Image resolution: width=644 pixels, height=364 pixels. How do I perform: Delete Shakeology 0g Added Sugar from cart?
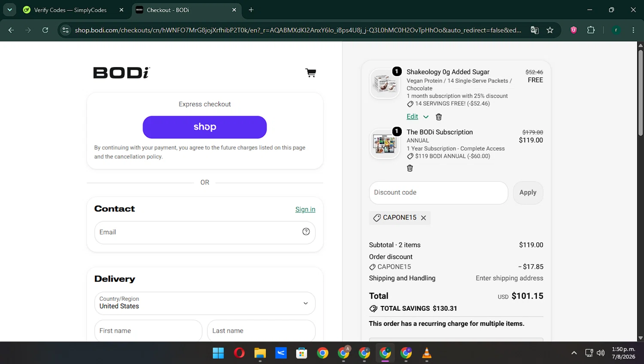pyautogui.click(x=438, y=117)
